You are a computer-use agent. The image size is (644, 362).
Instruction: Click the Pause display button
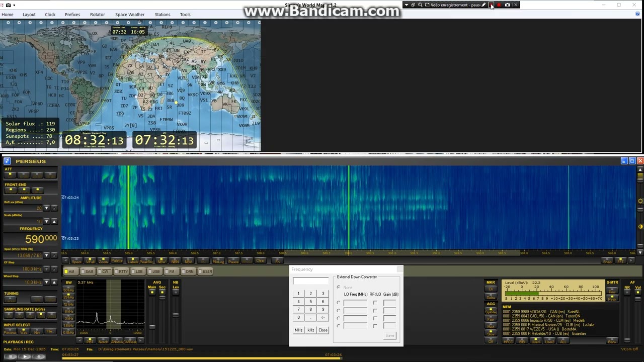pos(233,260)
